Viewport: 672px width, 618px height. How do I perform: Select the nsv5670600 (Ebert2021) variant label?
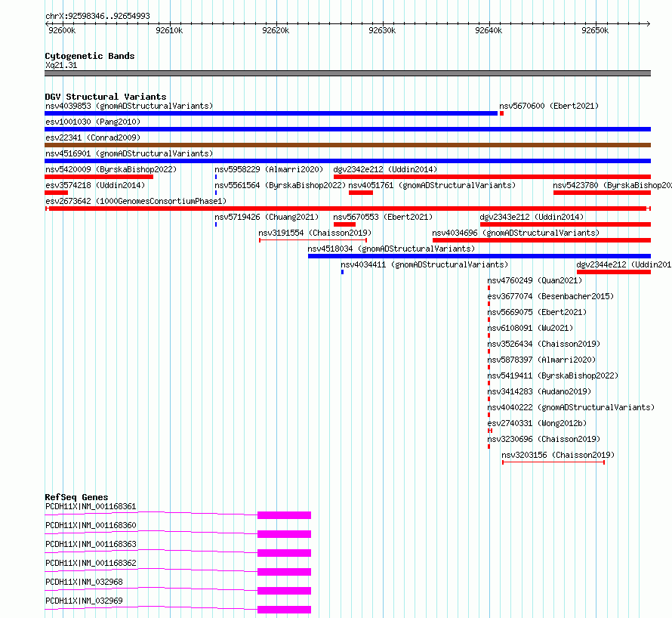pos(549,106)
